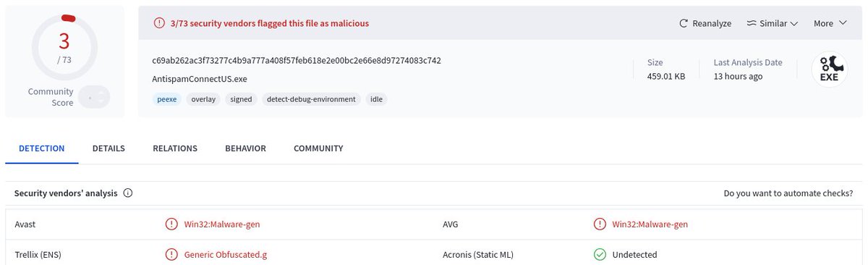Open the More dropdown menu
The height and width of the screenshot is (265, 868).
(x=830, y=23)
